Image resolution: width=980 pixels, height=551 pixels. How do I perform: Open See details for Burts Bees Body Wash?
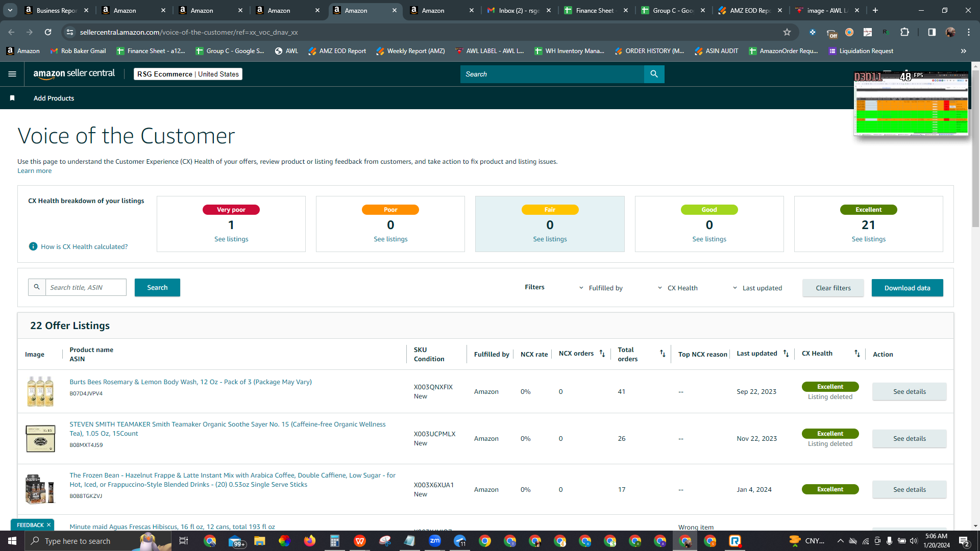(x=909, y=391)
